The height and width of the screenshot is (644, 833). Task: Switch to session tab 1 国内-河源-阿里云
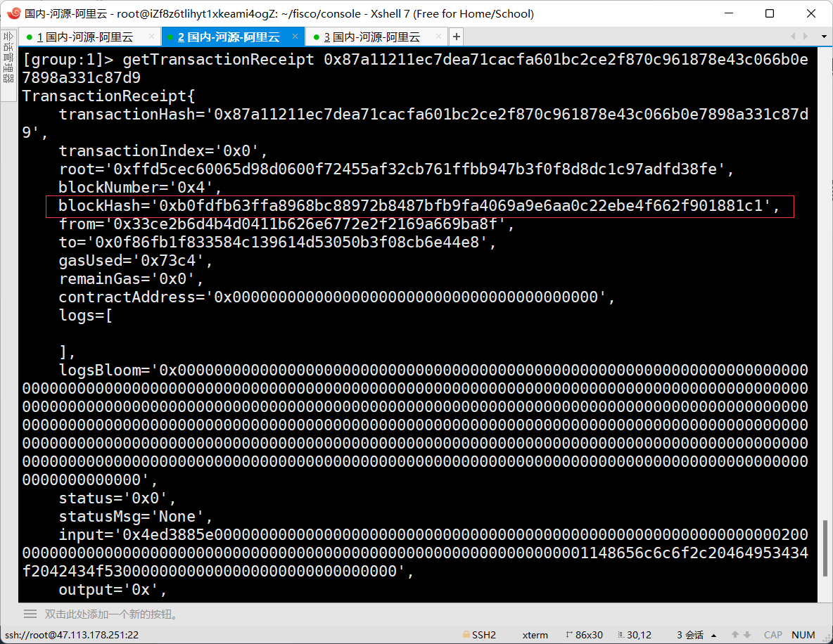coord(84,37)
